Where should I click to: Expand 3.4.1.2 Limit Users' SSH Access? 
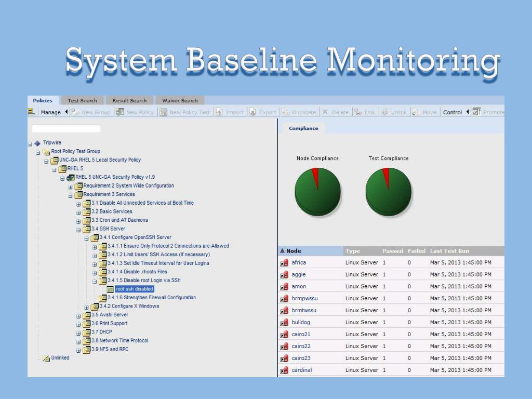click(x=95, y=256)
